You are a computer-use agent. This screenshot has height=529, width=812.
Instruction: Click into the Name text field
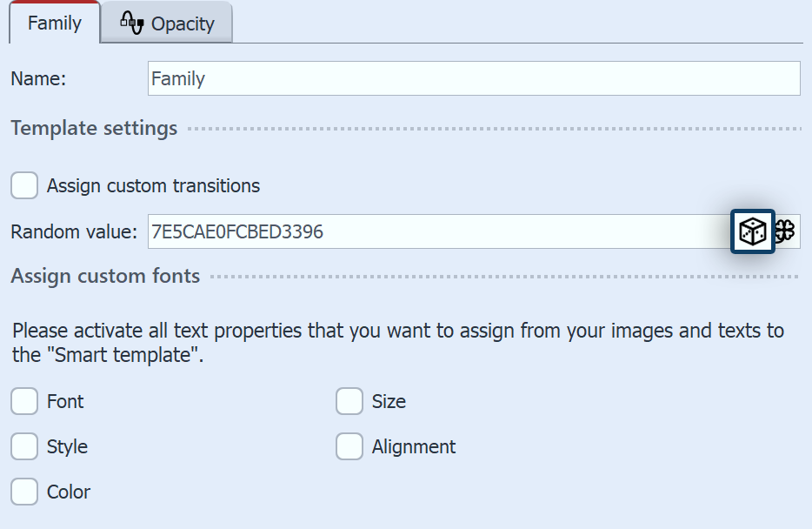[474, 78]
